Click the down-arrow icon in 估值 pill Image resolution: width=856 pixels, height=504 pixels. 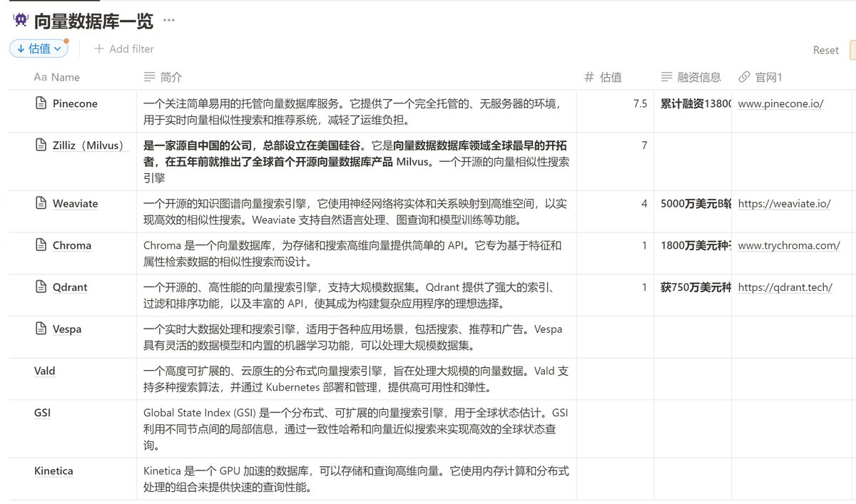click(x=21, y=48)
